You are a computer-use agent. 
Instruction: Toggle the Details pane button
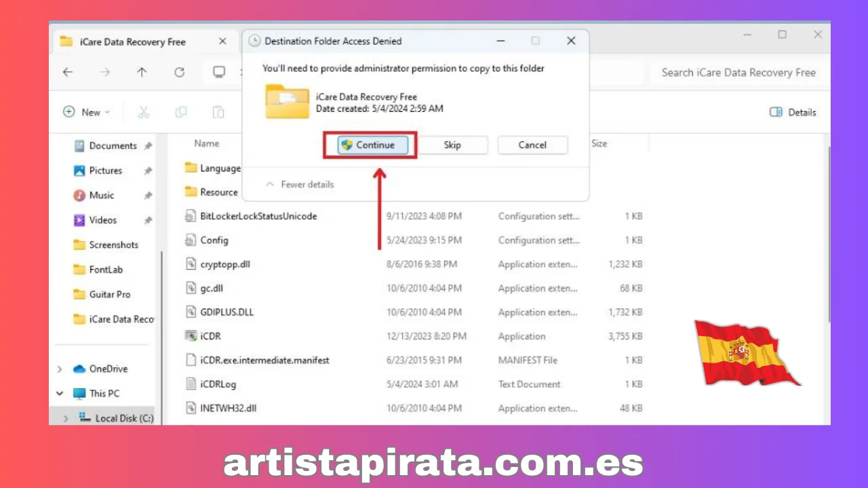point(793,113)
